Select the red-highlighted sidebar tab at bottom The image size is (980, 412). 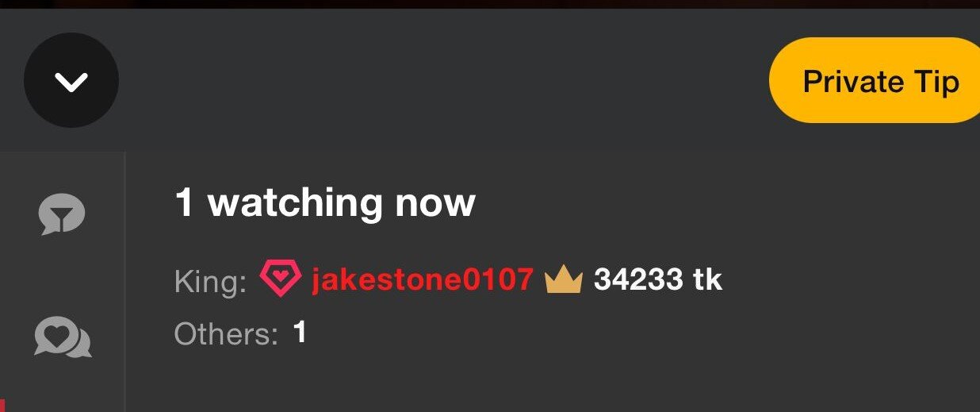point(2,406)
